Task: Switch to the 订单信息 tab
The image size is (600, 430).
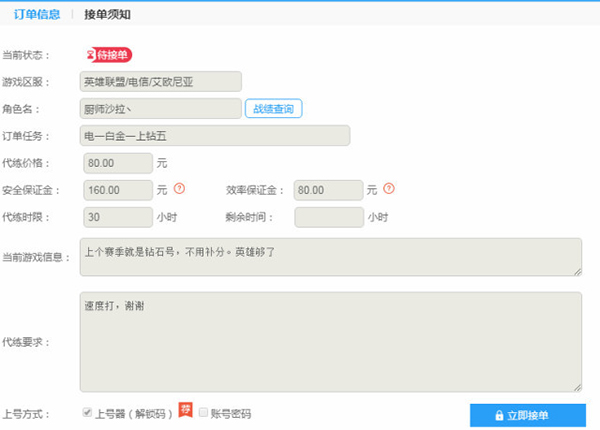Action: tap(36, 14)
